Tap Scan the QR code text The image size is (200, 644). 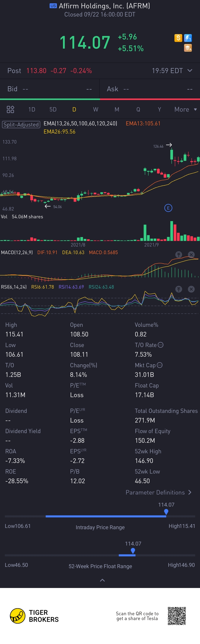(137, 616)
